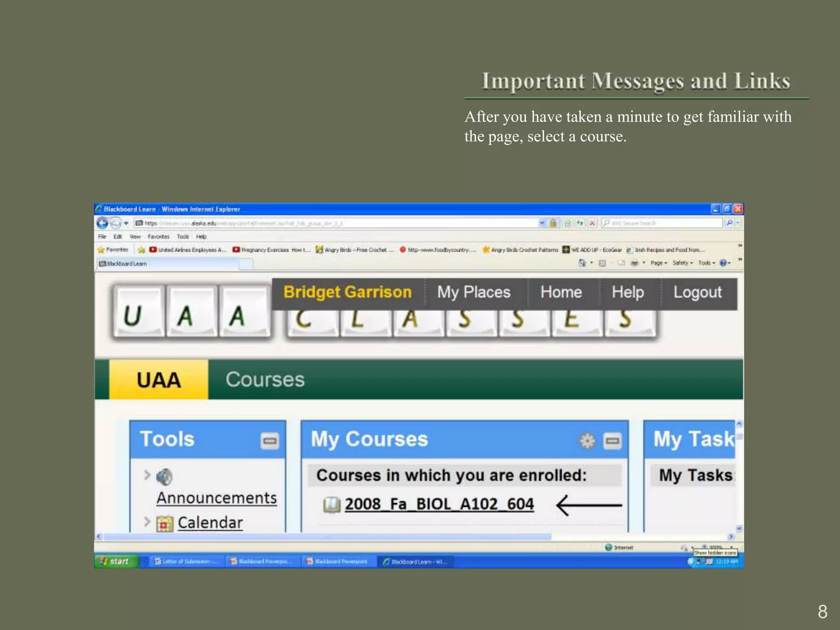Open the command bar Tools dropdown

tap(706, 263)
